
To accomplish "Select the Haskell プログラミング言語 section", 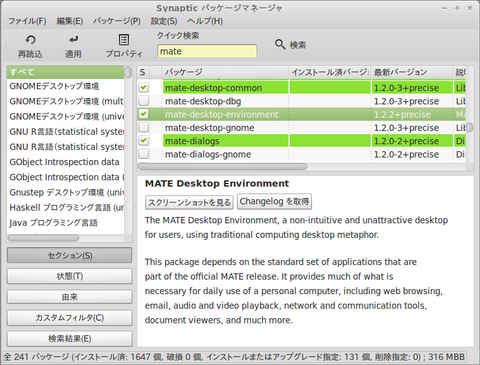I will point(65,208).
